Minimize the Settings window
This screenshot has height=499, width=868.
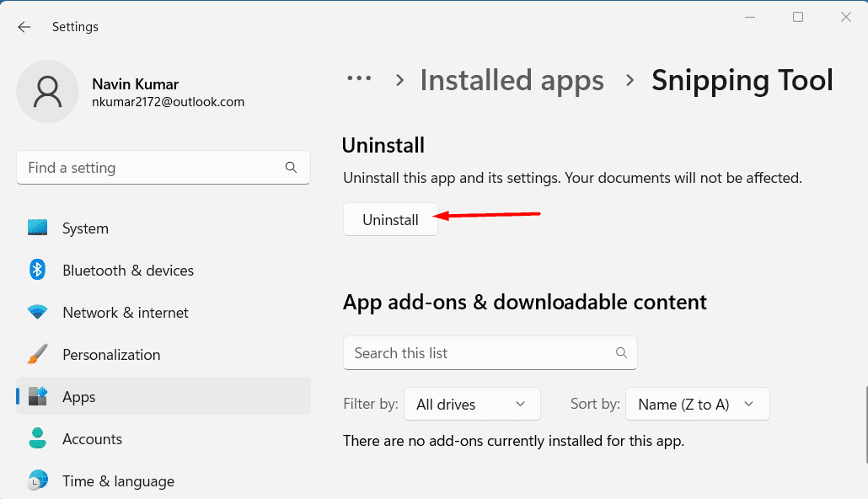click(749, 17)
